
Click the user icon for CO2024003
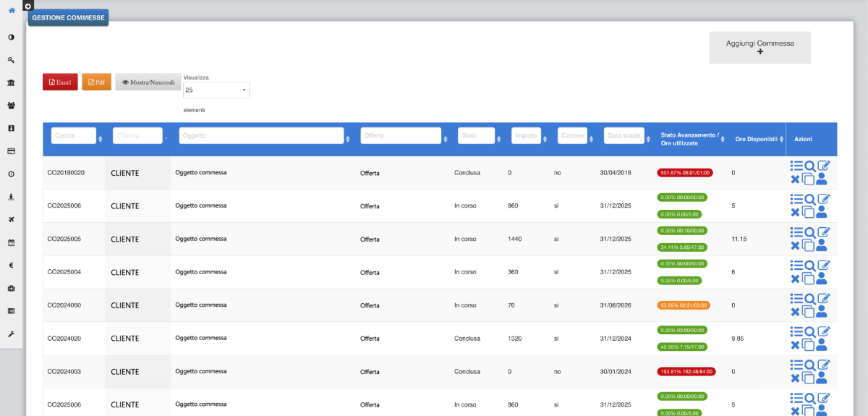tap(821, 378)
